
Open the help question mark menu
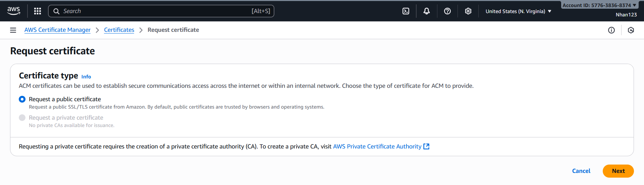pos(447,11)
